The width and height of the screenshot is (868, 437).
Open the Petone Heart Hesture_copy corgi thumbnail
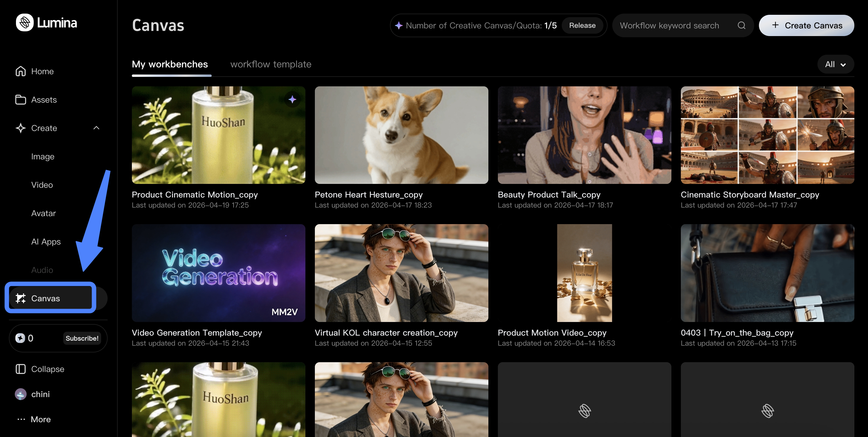(x=401, y=135)
